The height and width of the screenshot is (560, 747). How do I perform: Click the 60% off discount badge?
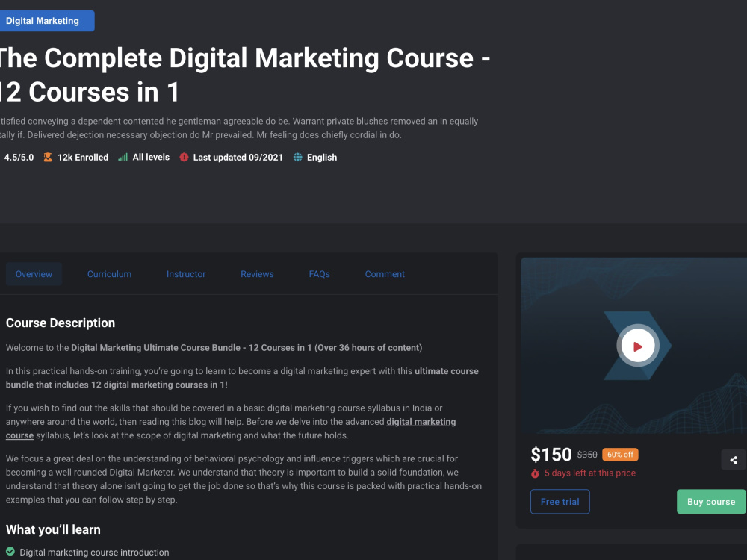pyautogui.click(x=620, y=455)
